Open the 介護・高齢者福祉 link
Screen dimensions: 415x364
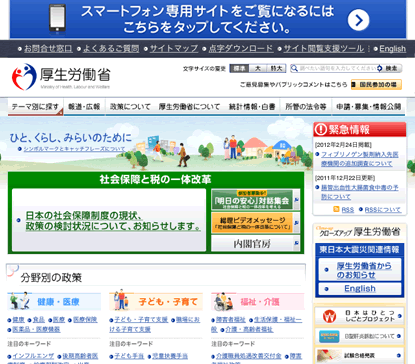point(249,329)
